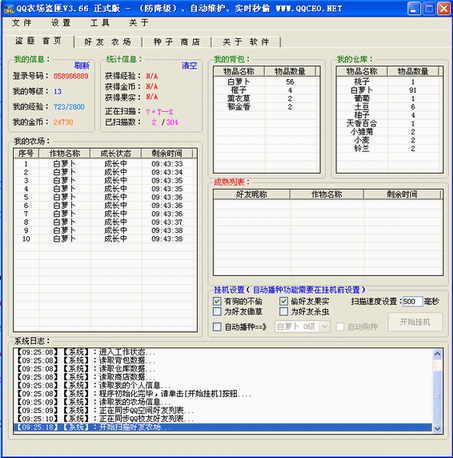Select 小麦 row in 我的仓库

point(389,140)
